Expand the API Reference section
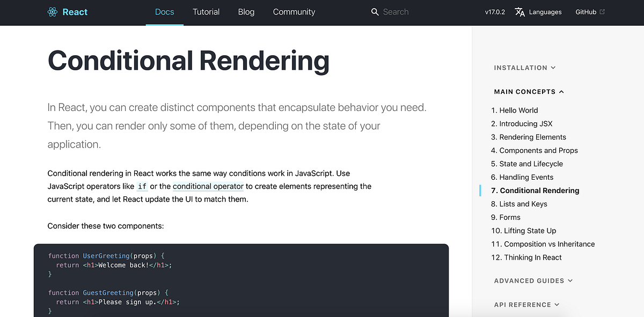Screen dimensions: 644x317 (526, 304)
